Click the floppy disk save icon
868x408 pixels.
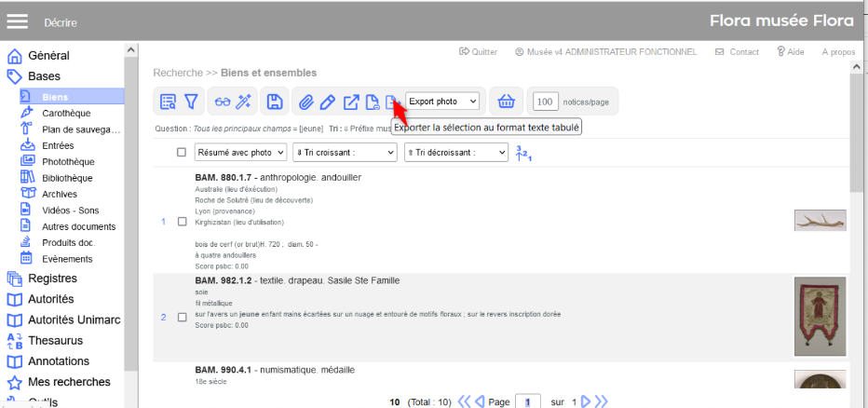click(x=275, y=102)
